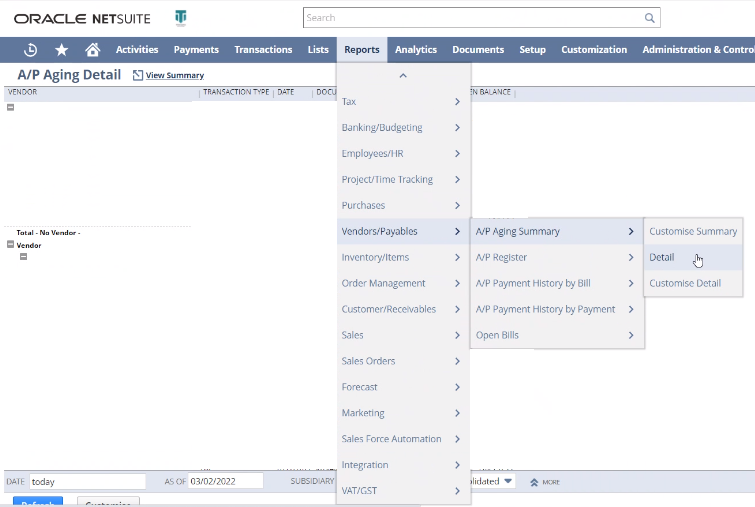
Task: Open the Recent Records clock icon
Action: pos(30,50)
